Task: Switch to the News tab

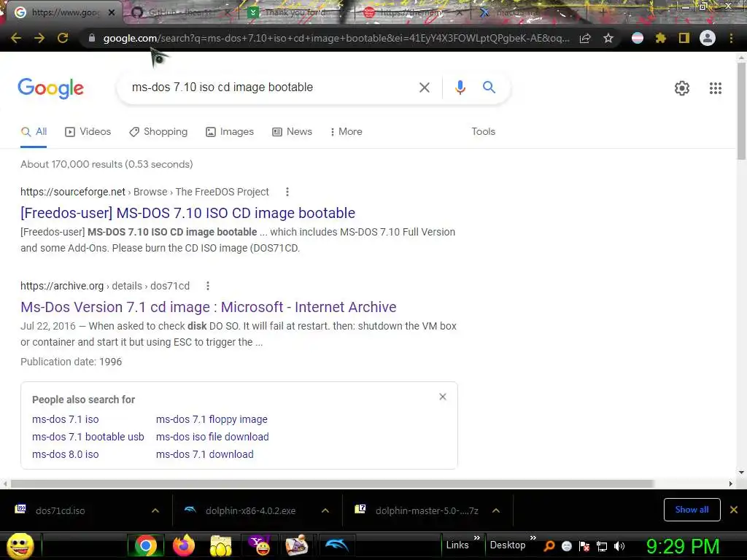Action: point(292,132)
